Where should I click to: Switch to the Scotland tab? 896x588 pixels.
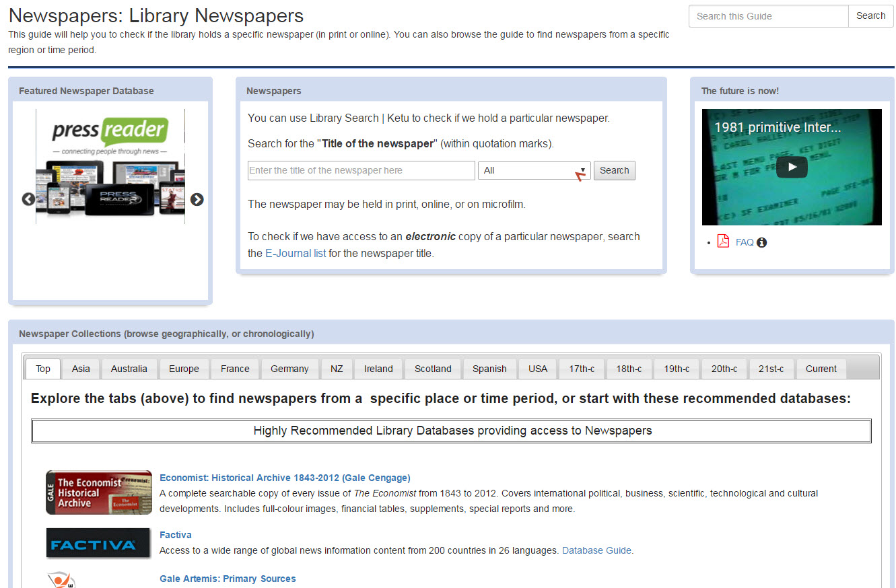(433, 369)
